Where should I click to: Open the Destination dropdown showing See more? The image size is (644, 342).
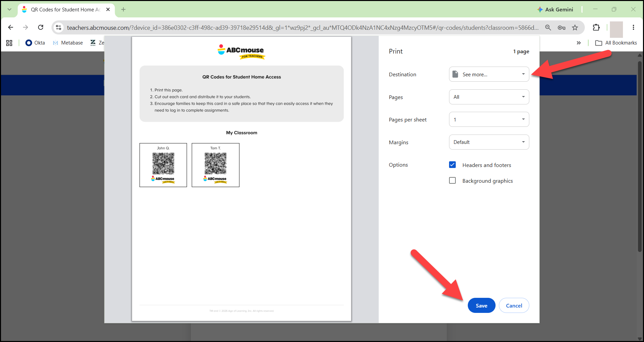point(489,74)
